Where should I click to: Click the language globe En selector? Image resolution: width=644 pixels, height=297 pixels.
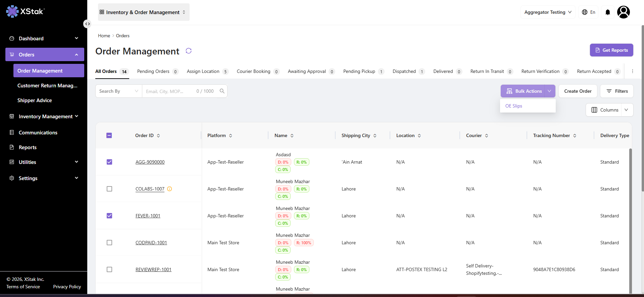click(588, 12)
